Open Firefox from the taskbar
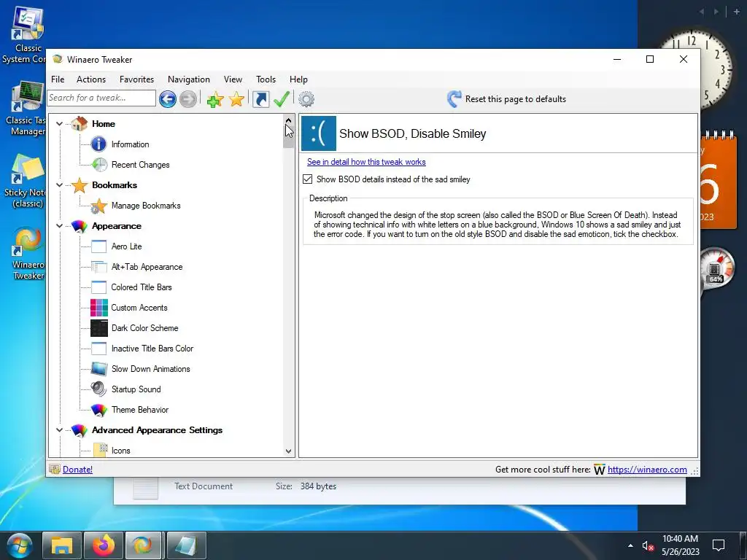747x560 pixels. [x=104, y=545]
